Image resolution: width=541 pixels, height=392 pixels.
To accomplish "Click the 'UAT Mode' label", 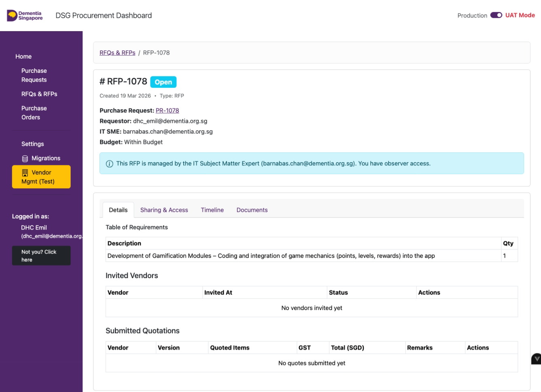I will click(520, 15).
